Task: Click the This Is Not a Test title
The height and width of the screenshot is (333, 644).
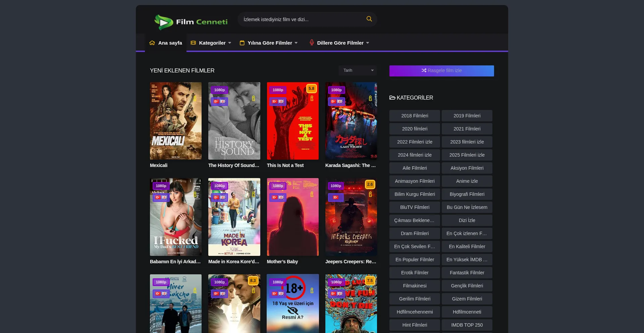Action: click(285, 165)
